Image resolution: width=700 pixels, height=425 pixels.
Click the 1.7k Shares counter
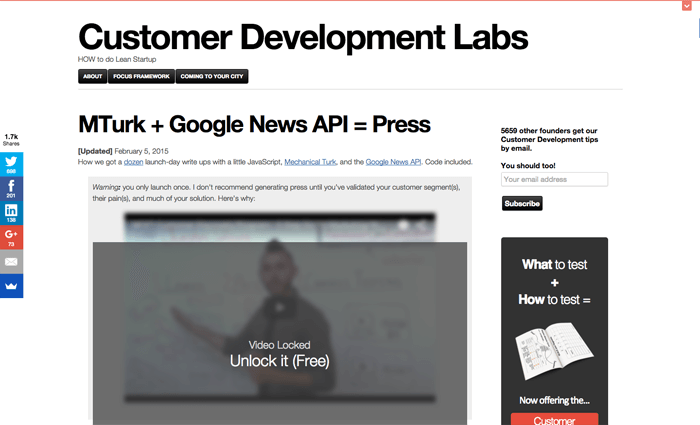pyautogui.click(x=11, y=140)
